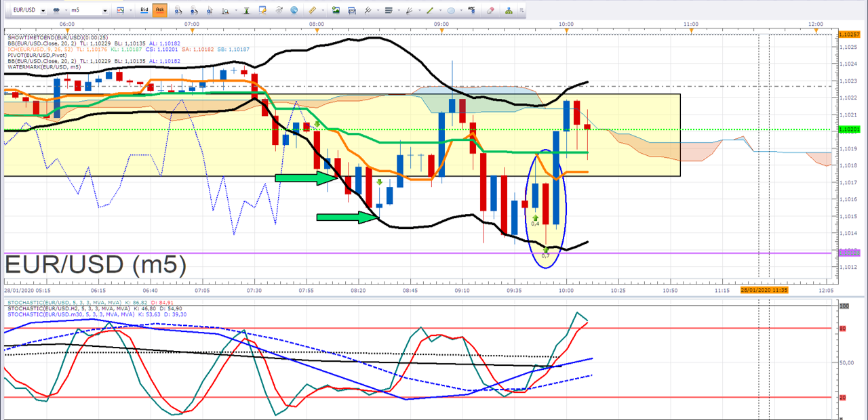Select the ruler measurement tool
This screenshot has height=420, width=868.
coord(312,10)
